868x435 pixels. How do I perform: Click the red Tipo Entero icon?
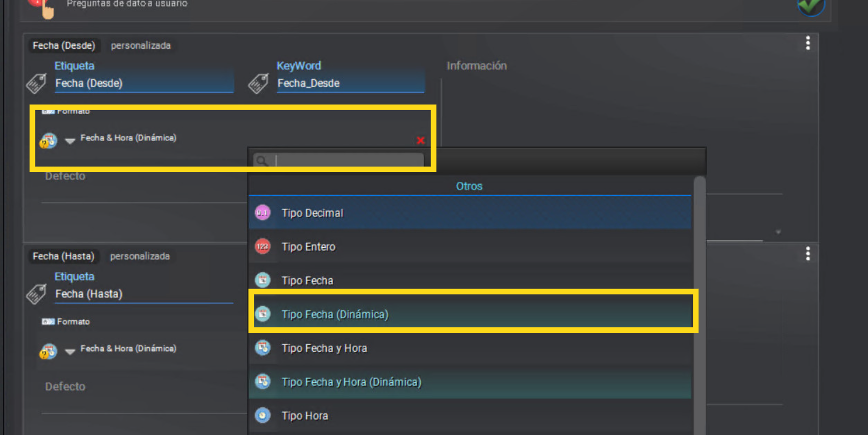pos(263,246)
